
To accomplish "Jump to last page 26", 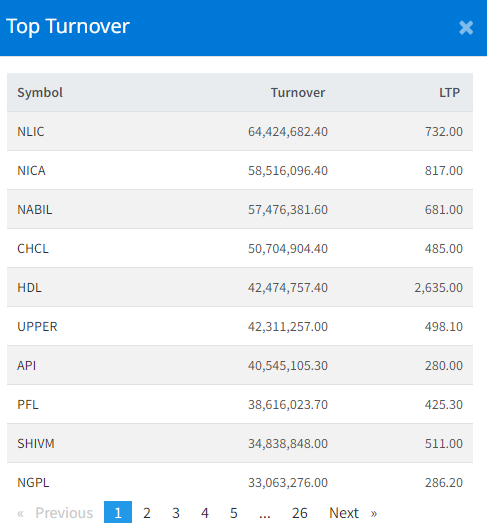I will 299,513.
